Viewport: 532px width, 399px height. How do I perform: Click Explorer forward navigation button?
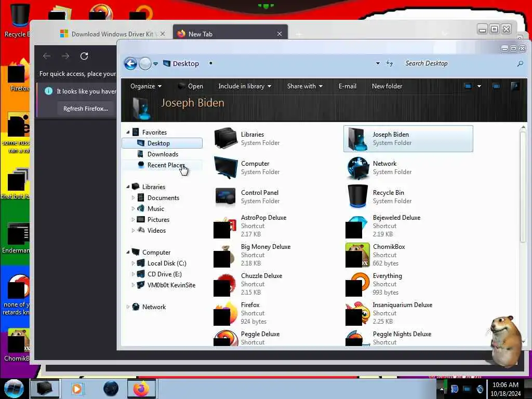click(x=145, y=63)
